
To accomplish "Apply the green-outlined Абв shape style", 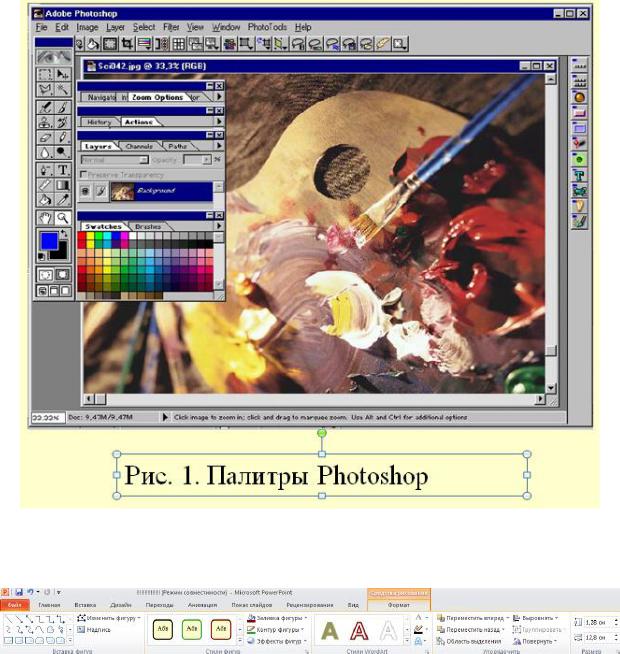I will 192,629.
